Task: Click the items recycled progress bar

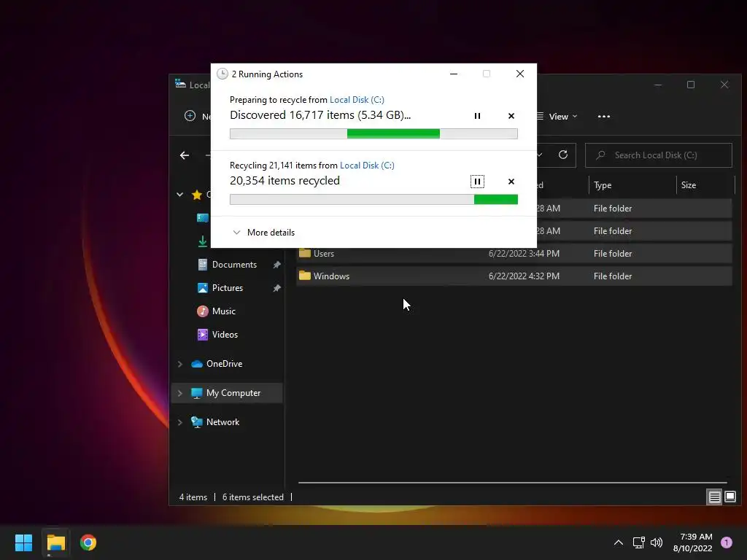Action: 373,200
